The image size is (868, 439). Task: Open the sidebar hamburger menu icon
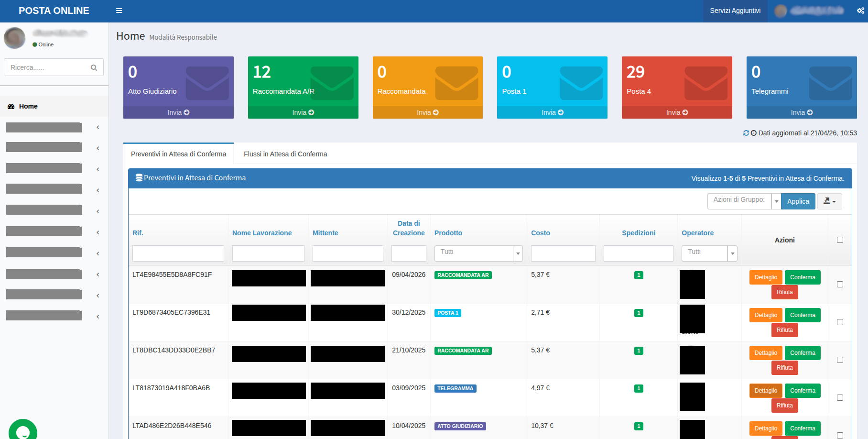[119, 10]
